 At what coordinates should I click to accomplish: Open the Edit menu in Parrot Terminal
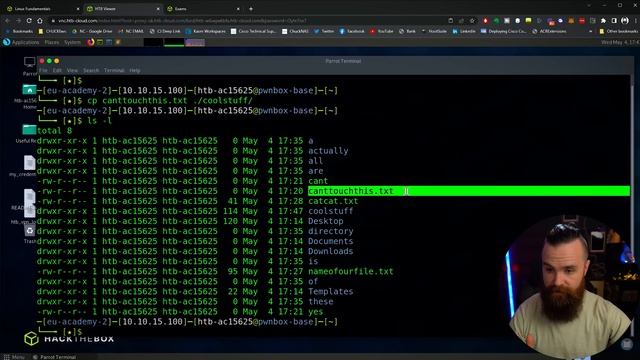pyautogui.click(x=57, y=70)
